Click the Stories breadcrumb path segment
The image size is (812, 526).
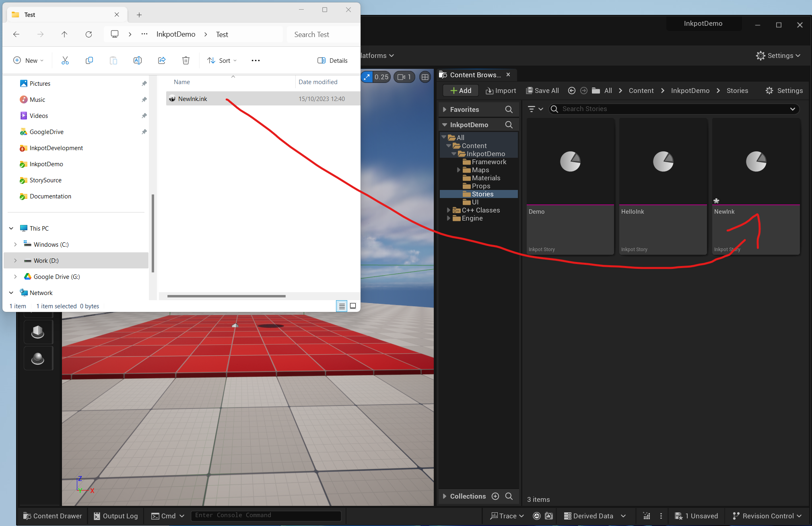point(737,91)
